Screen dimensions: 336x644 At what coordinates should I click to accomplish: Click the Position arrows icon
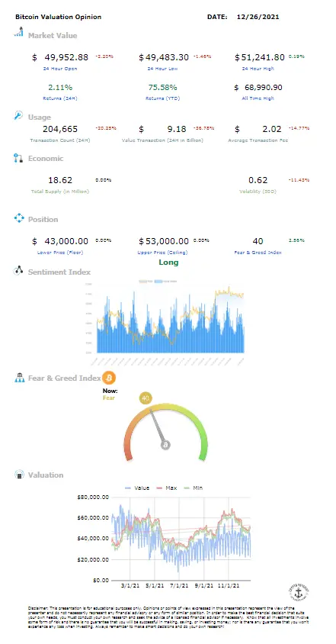19,218
